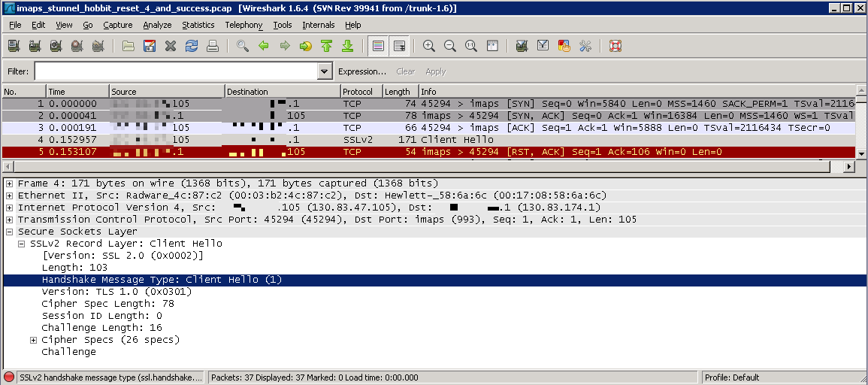Open the Statistics menu
Image resolution: width=868 pixels, height=385 pixels.
click(x=198, y=25)
